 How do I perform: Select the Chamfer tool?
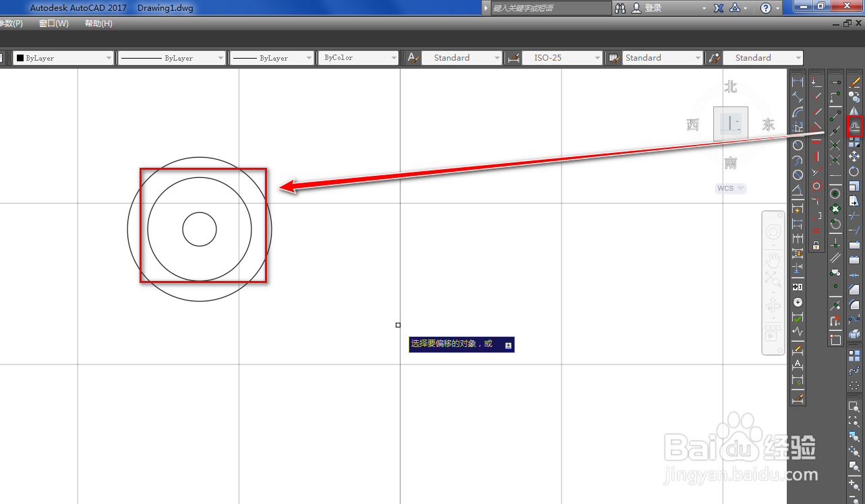(854, 289)
